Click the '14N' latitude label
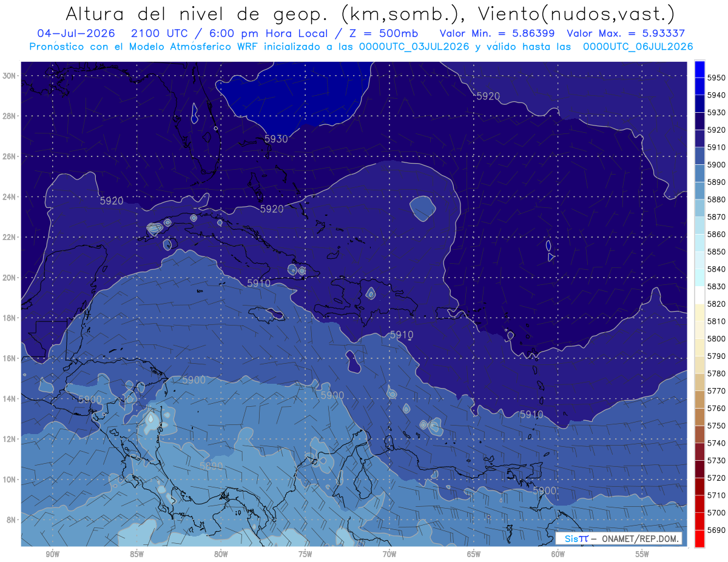 click(x=9, y=398)
